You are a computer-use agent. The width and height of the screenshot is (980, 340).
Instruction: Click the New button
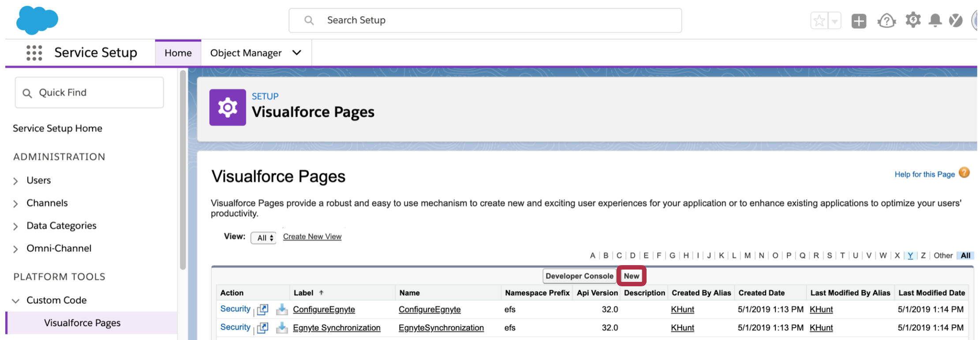632,276
